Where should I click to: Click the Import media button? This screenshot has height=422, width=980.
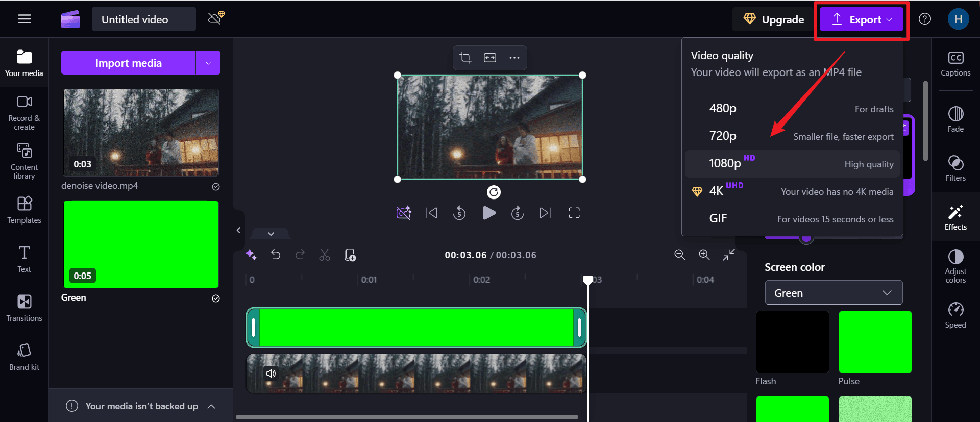[129, 63]
